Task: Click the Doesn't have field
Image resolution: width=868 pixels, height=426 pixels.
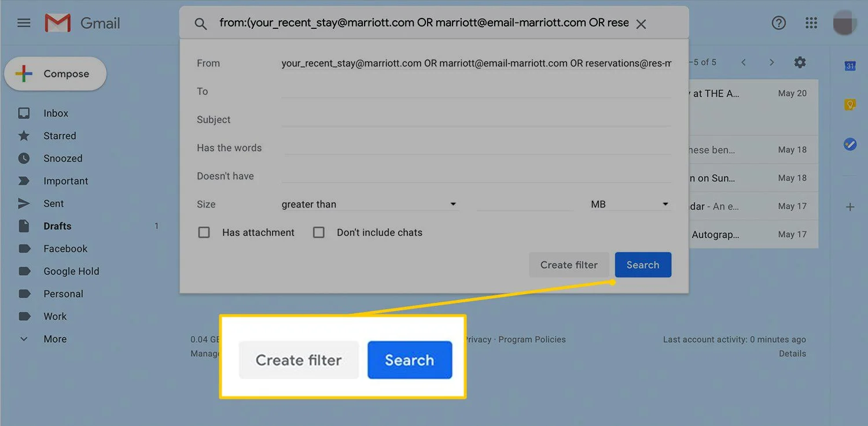Action: (x=476, y=176)
